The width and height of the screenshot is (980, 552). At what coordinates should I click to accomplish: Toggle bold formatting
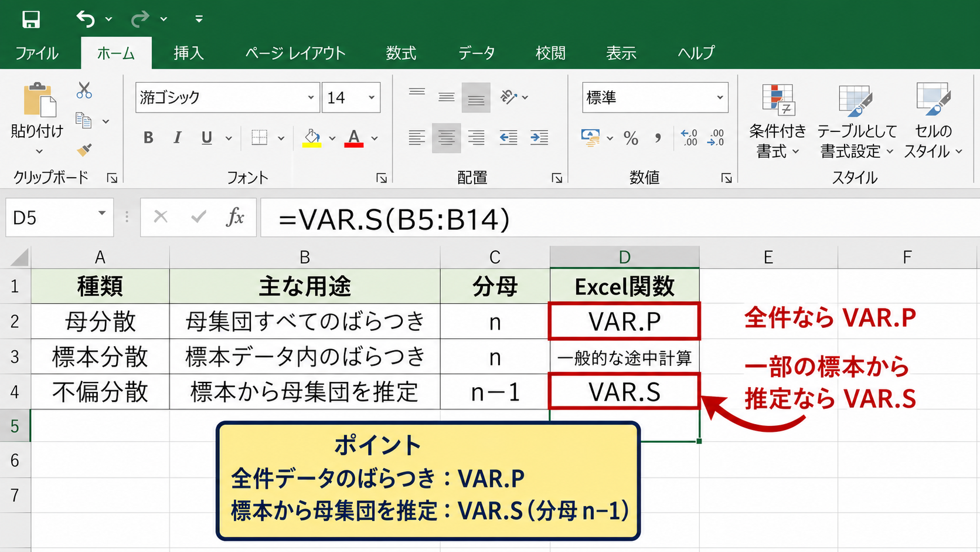pos(148,138)
